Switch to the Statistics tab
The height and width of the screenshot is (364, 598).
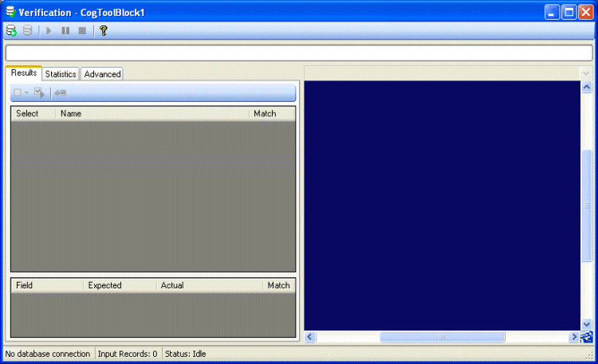tap(61, 74)
